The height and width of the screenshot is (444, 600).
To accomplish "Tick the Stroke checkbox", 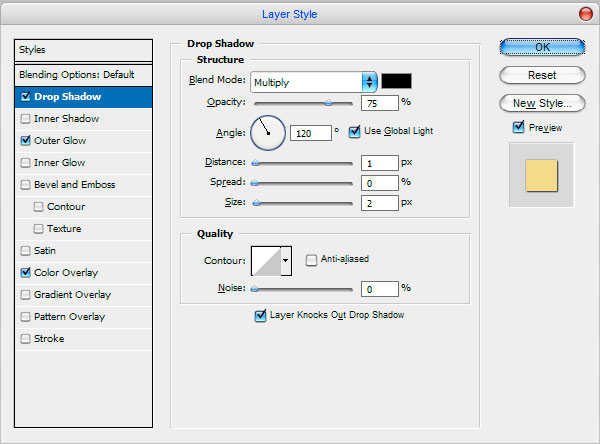I will click(26, 339).
